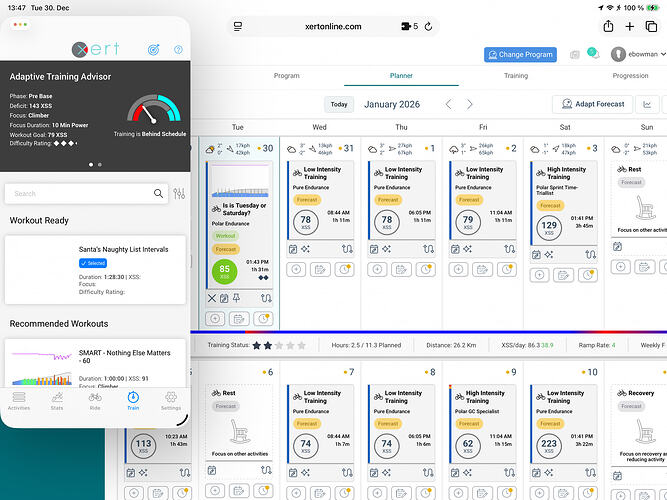This screenshot has width=667, height=500.
Task: Reload the xertonline.com page
Action: coord(428,27)
